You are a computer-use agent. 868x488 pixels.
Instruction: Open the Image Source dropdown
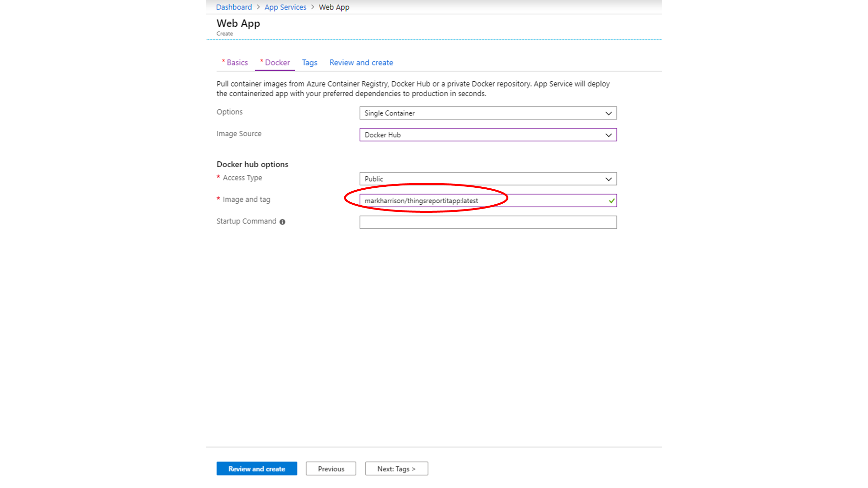click(488, 135)
